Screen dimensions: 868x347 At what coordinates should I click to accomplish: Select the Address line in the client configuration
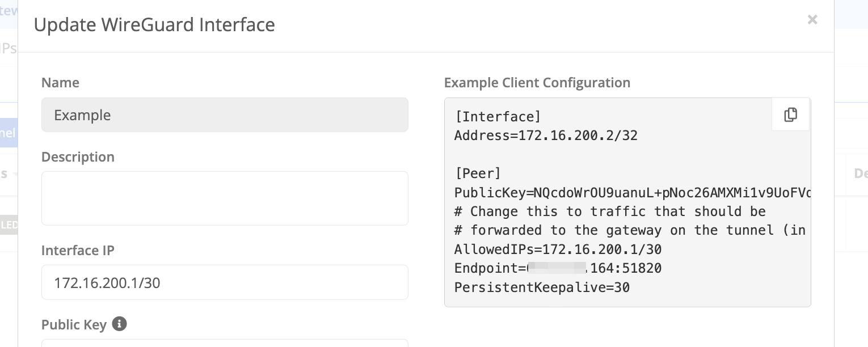[x=545, y=135]
